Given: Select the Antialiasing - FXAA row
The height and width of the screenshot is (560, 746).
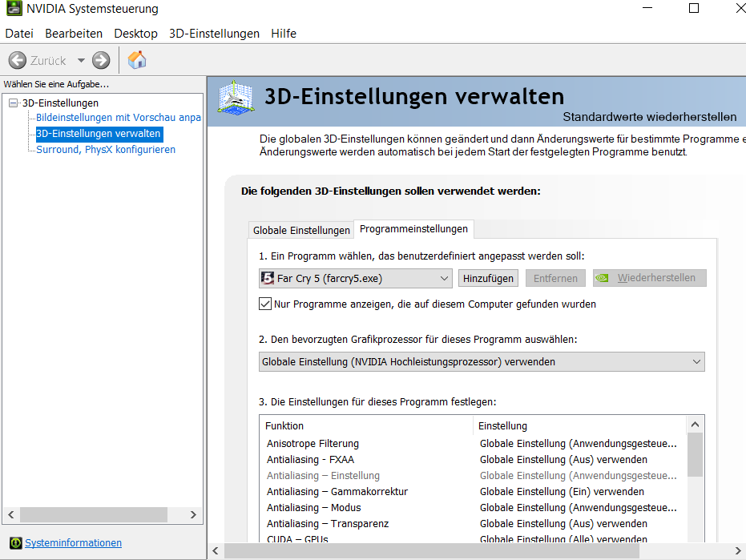Looking at the screenshot, I should tap(474, 460).
